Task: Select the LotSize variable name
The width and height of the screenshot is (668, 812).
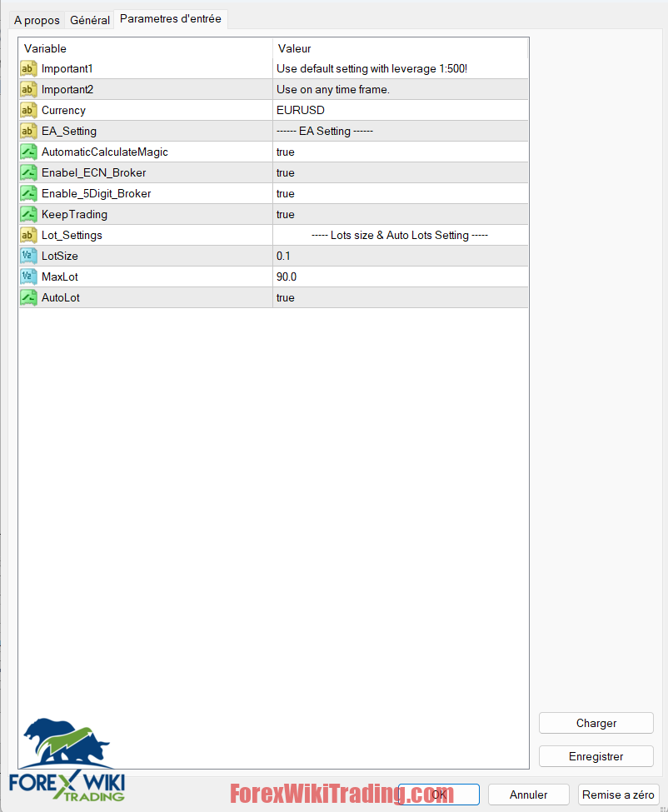Action: pos(59,256)
